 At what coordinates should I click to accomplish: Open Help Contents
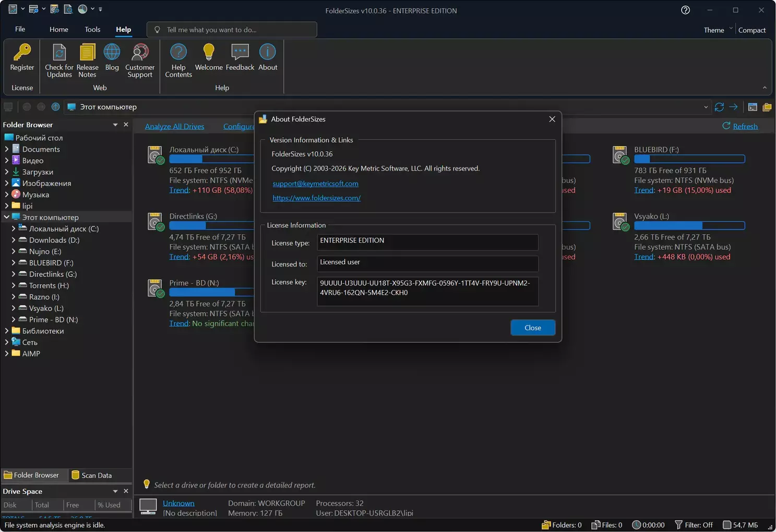coord(178,53)
